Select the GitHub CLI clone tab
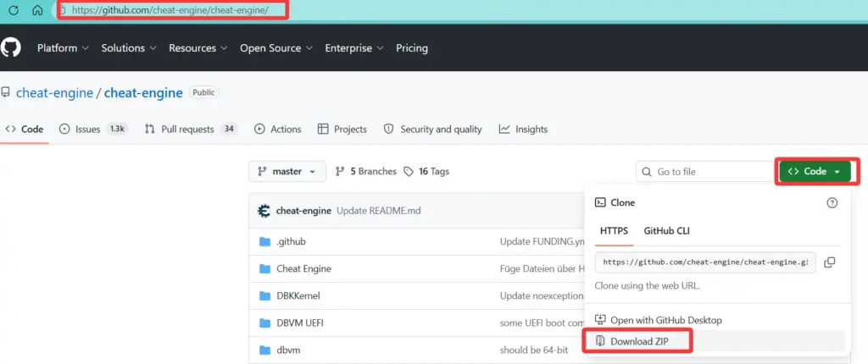 [x=666, y=231]
